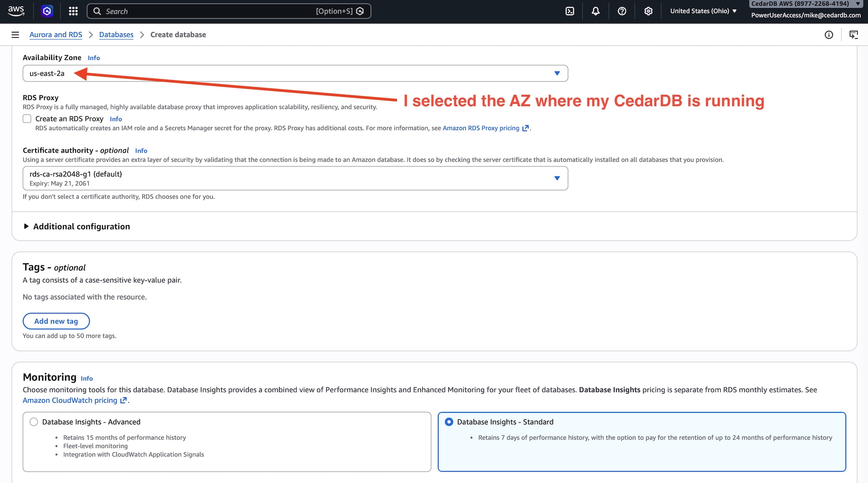Screen dimensions: 868x483
Task: Select Database Insights - Standard option
Action: point(449,422)
